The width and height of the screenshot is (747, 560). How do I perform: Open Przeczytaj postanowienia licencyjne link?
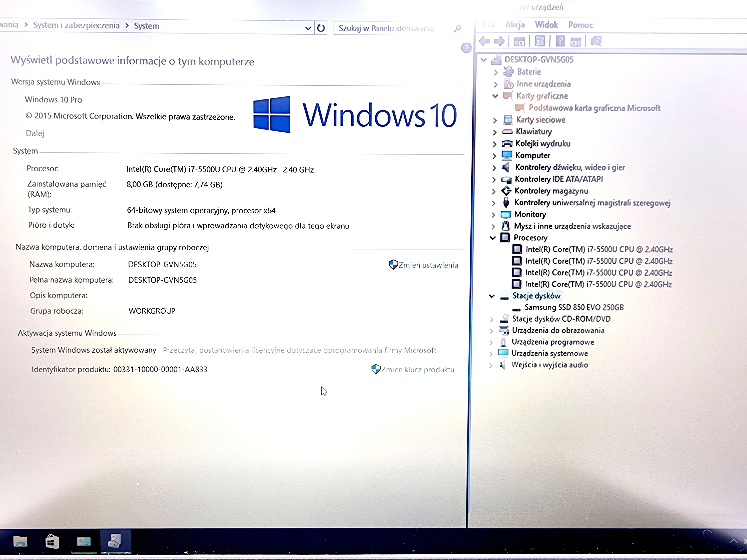[x=300, y=350]
